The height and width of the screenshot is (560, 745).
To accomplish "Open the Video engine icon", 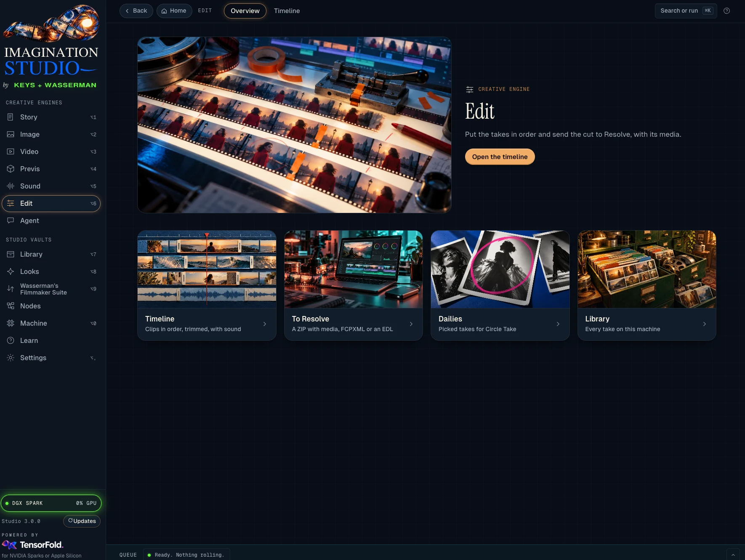I will (x=11, y=151).
